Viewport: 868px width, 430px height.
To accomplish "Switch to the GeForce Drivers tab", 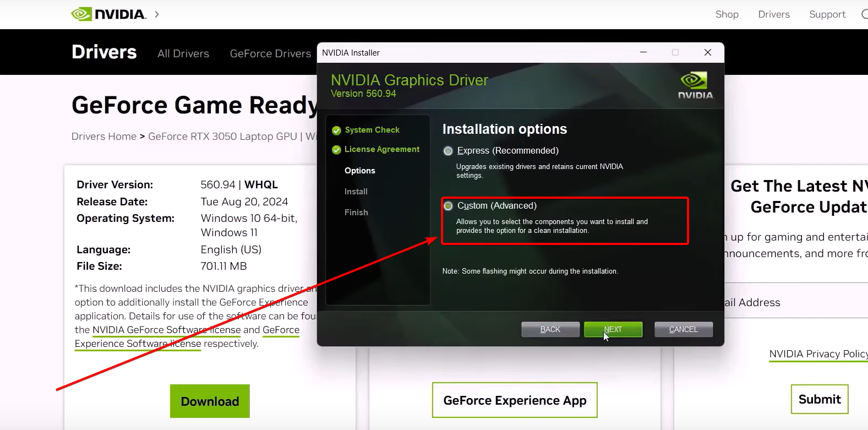I will (270, 53).
